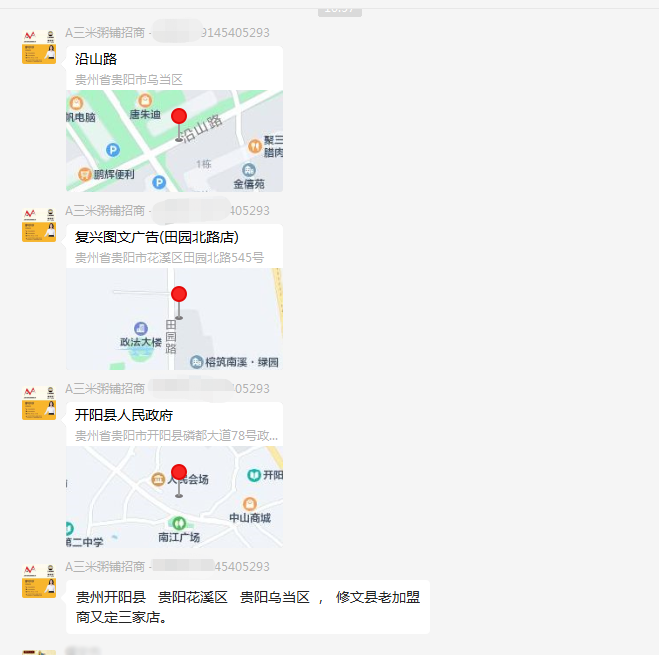Click the 唐朱迪 shop icon on the map

[145, 100]
